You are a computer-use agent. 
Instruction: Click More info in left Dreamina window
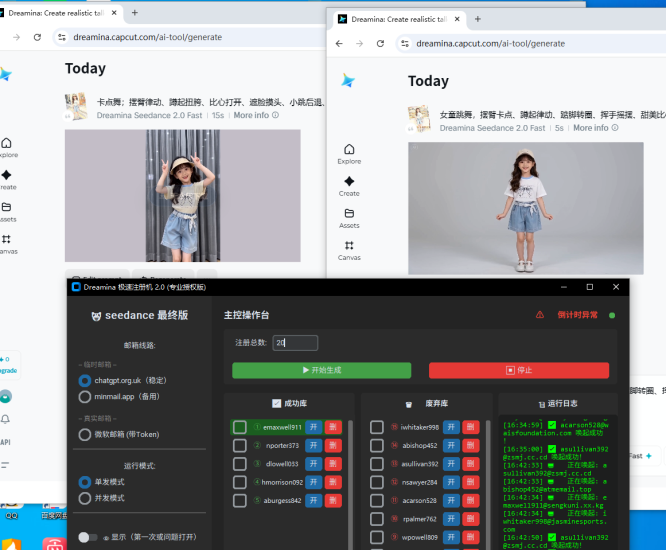tap(256, 115)
